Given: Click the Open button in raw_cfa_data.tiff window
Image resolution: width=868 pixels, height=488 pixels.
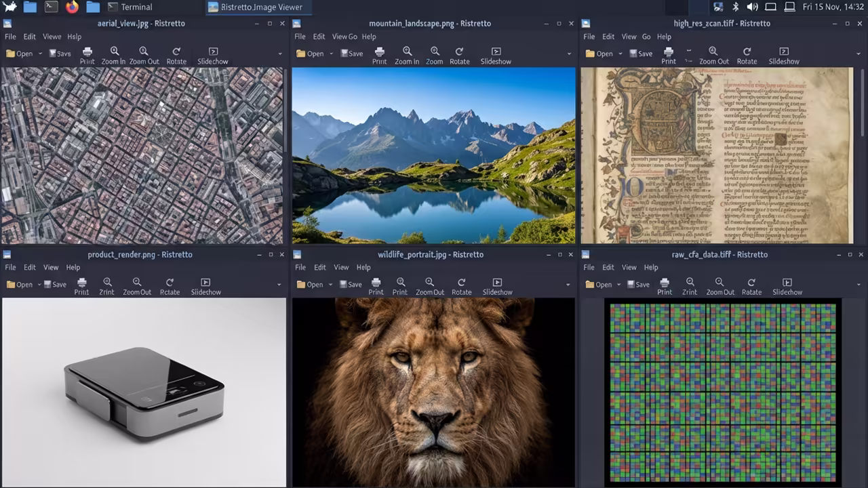Looking at the screenshot, I should coord(599,285).
